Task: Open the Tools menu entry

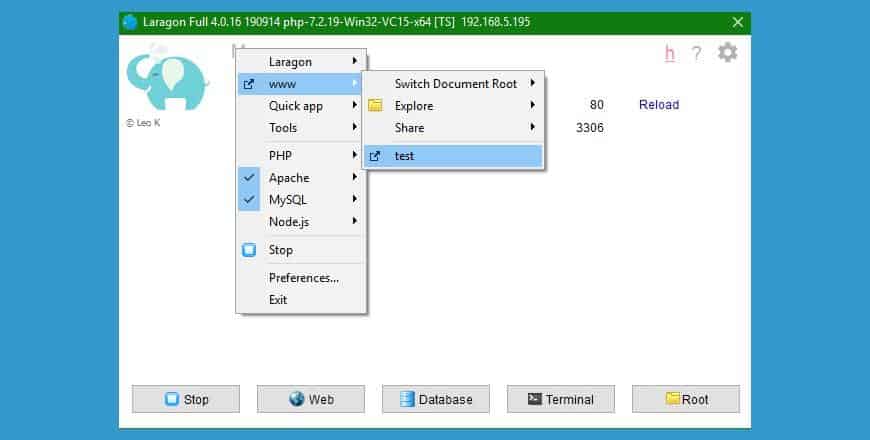Action: (x=301, y=128)
